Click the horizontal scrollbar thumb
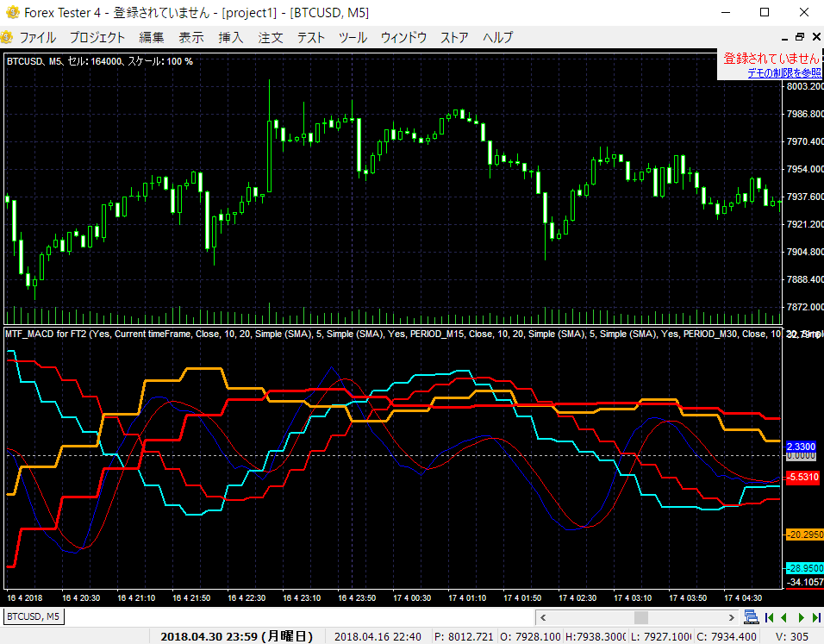Screen dimensions: 824x644 [x=640, y=617]
